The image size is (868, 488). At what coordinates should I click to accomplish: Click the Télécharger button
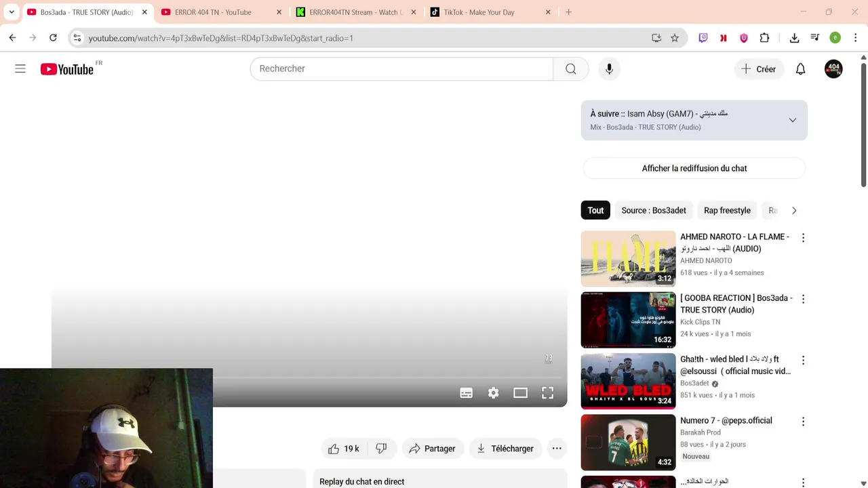[x=505, y=449]
